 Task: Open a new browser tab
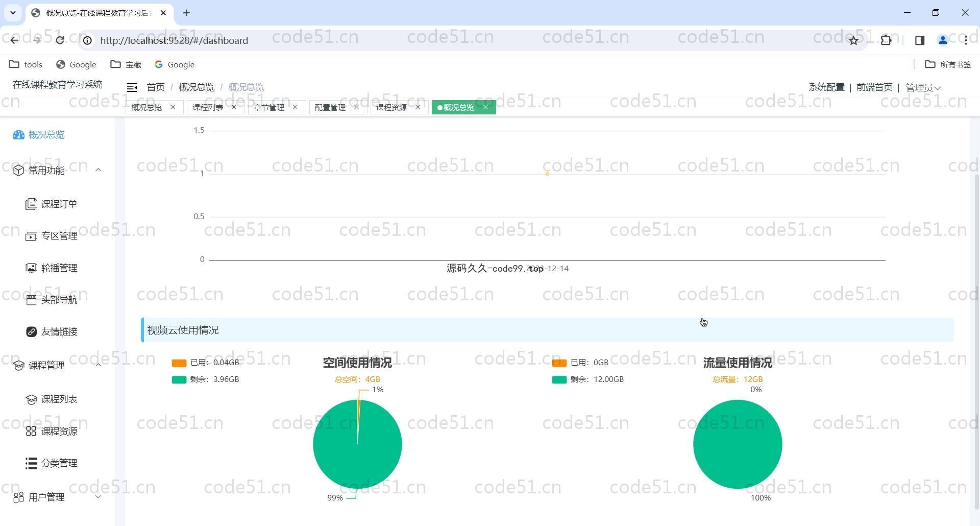(x=186, y=13)
